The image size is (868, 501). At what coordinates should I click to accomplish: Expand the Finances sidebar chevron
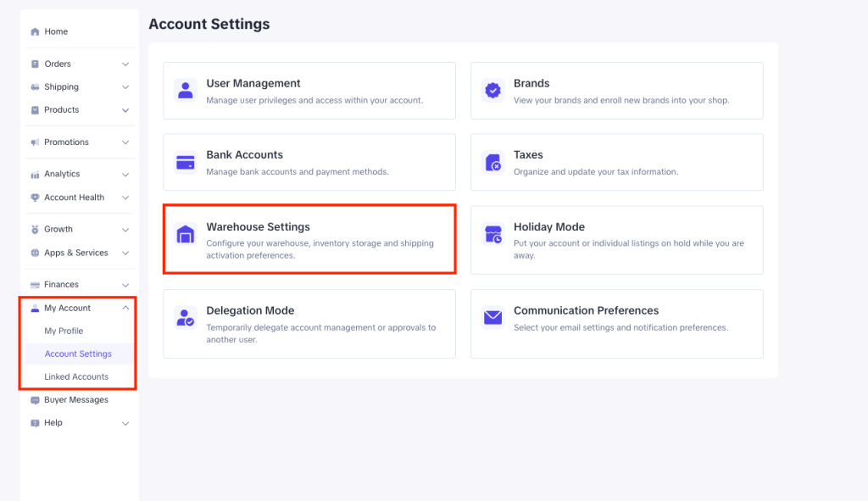(x=125, y=285)
